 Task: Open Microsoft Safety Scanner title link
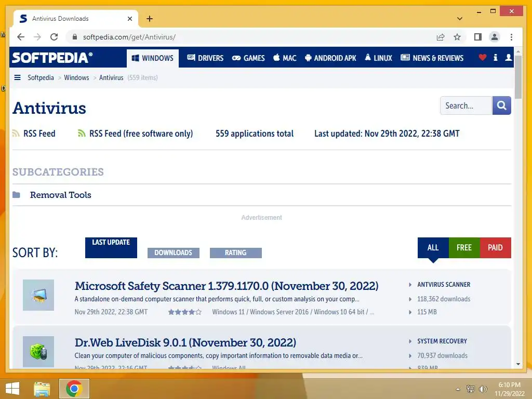[x=227, y=286]
